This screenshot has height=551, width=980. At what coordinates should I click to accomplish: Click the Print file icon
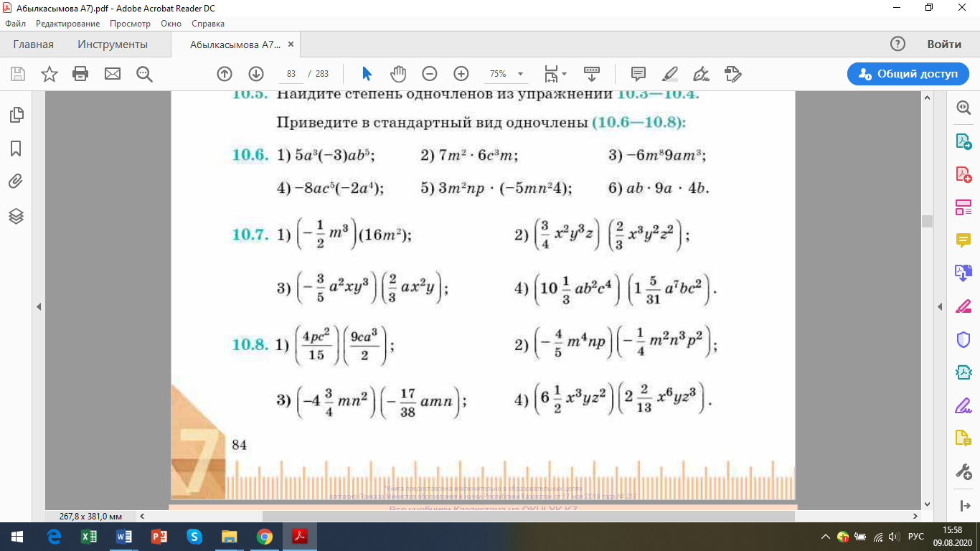[x=80, y=74]
